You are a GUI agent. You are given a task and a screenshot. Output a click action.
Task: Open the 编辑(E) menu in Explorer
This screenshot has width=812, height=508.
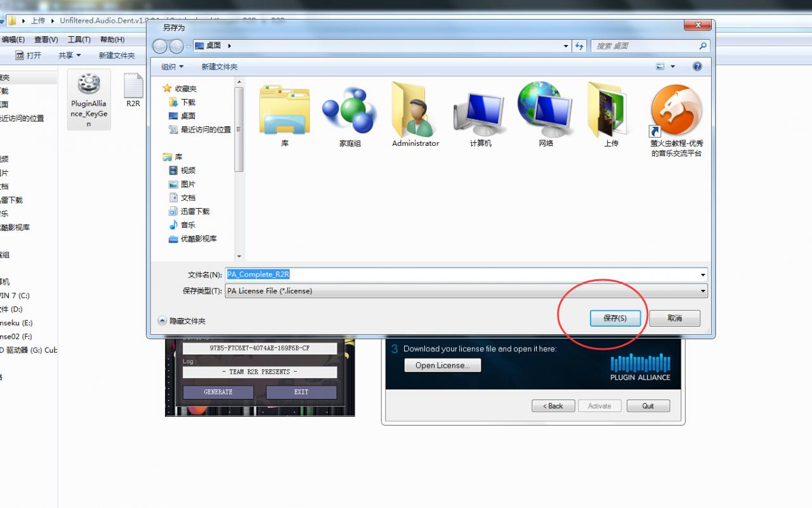click(13, 39)
